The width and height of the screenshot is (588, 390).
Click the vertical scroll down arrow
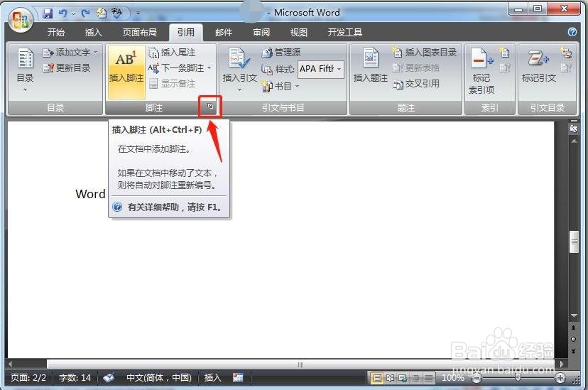pos(574,315)
